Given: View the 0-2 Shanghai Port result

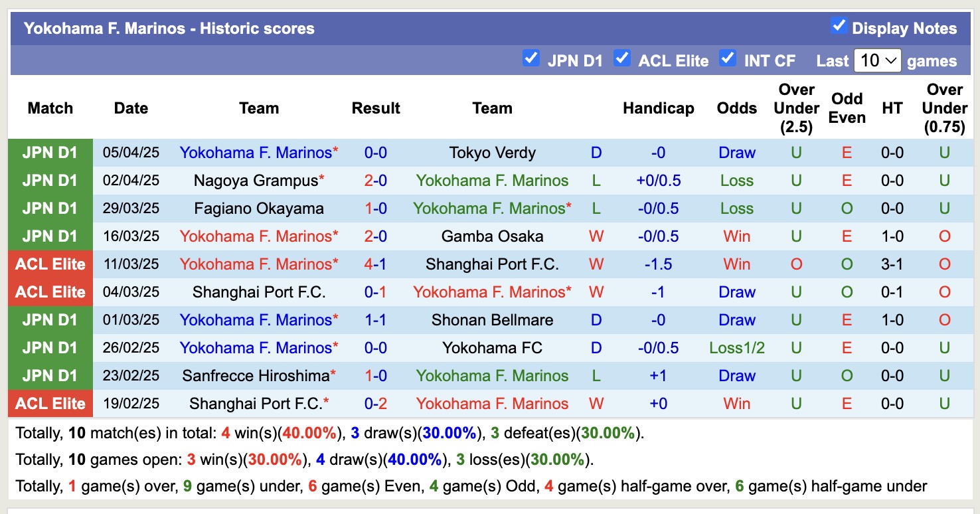Looking at the screenshot, I should 376,404.
